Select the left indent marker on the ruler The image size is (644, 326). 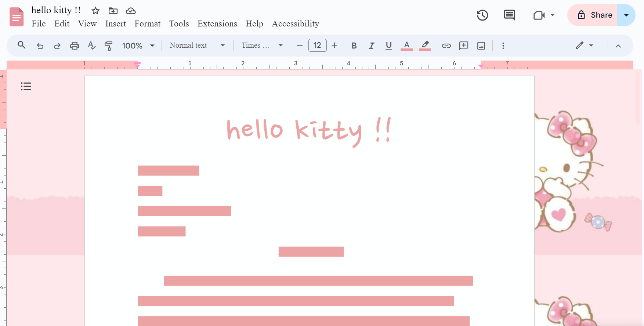(137, 65)
